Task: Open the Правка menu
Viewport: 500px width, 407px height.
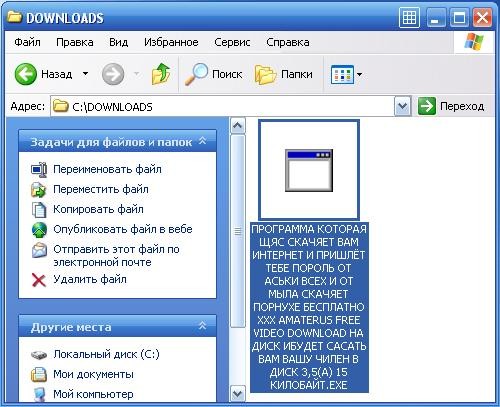Action: pyautogui.click(x=75, y=42)
